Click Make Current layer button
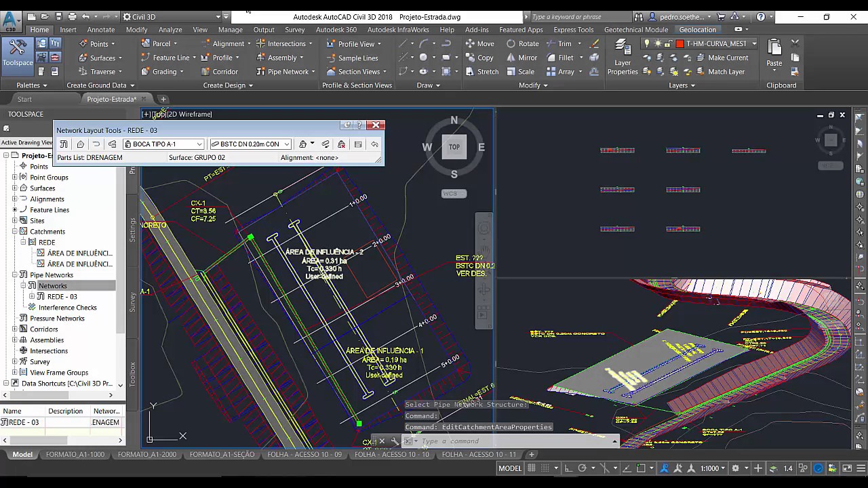This screenshot has height=488, width=868. (721, 58)
